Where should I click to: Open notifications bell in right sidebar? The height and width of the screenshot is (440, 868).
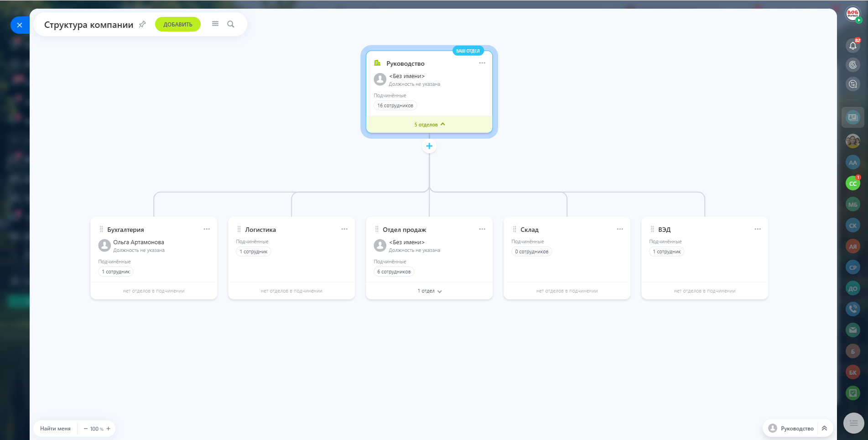(x=852, y=45)
